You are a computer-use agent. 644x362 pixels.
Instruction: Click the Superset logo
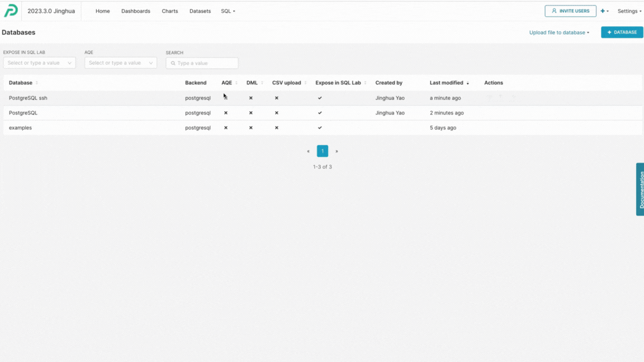coord(11,11)
